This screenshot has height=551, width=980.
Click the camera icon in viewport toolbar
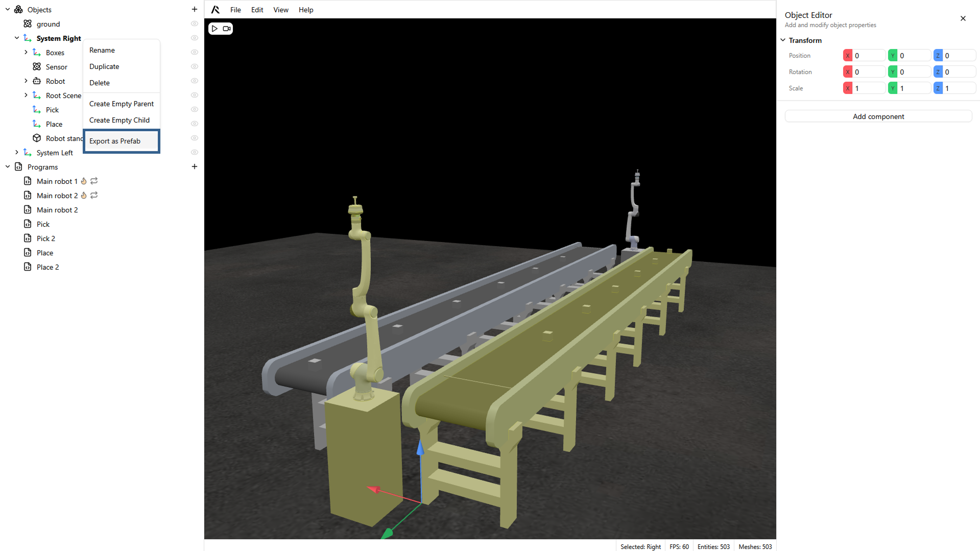[x=227, y=29]
